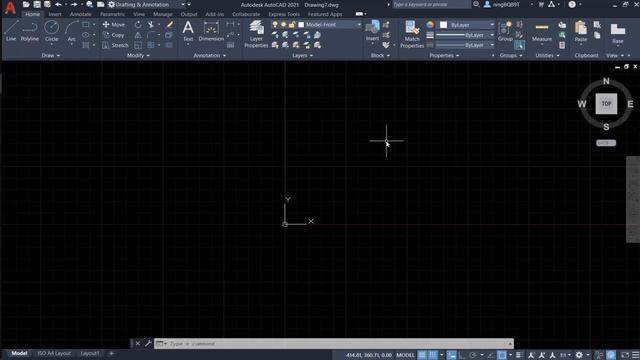Expand the Properties panel
The width and height of the screenshot is (640, 360).
444,56
